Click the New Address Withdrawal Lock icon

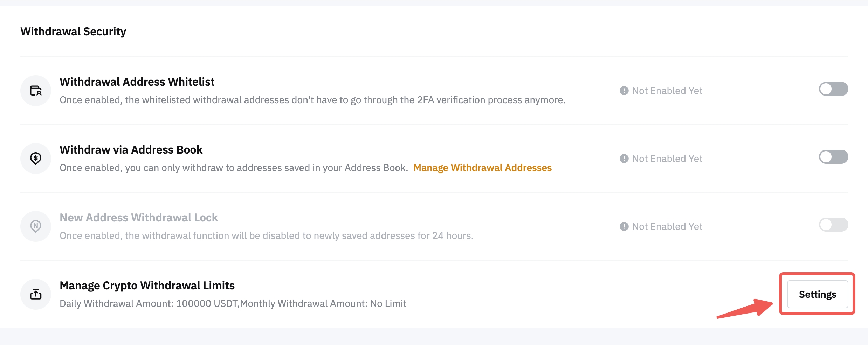coord(36,226)
